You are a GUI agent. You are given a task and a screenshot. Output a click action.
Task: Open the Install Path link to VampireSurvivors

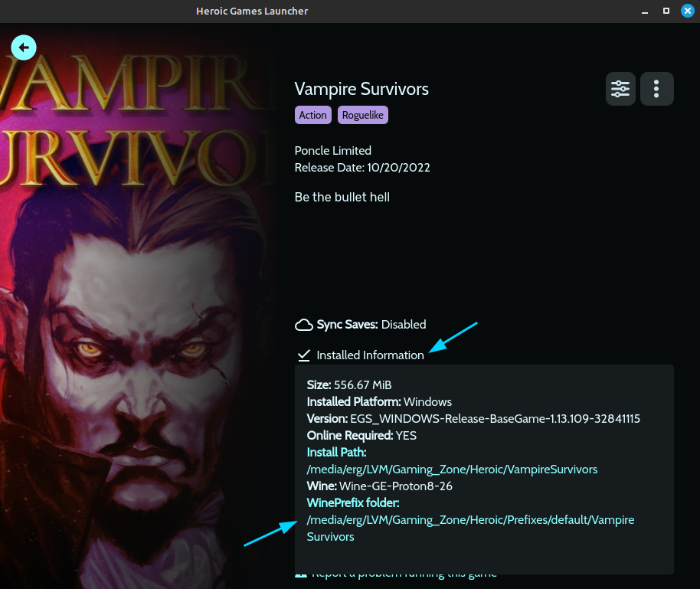coord(452,470)
